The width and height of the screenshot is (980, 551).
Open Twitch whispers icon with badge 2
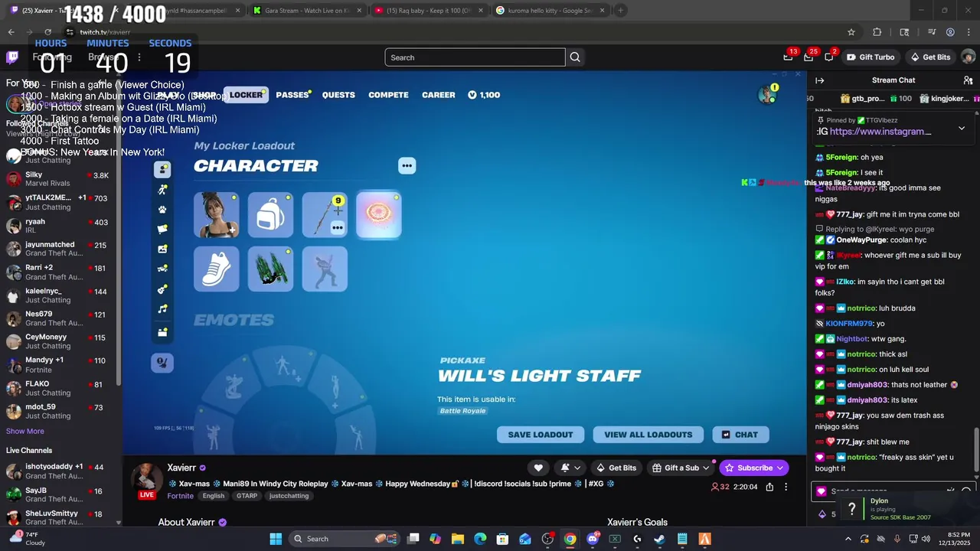[x=829, y=57]
